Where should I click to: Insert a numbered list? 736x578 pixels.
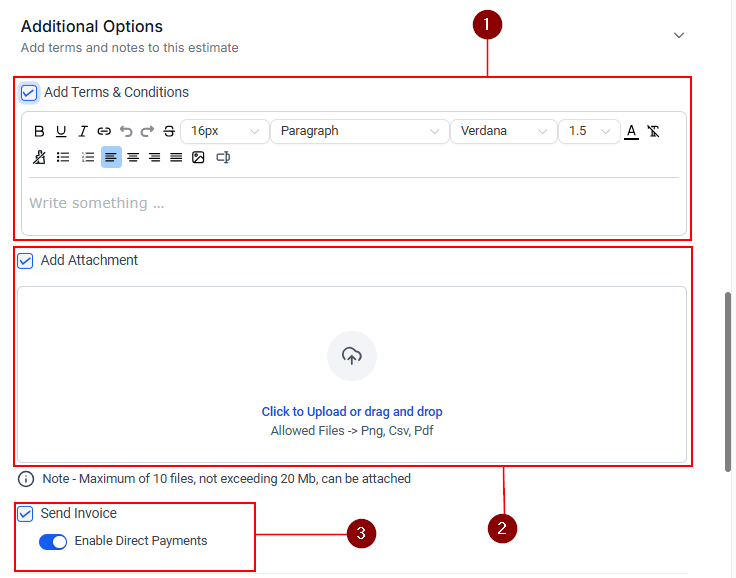point(88,157)
